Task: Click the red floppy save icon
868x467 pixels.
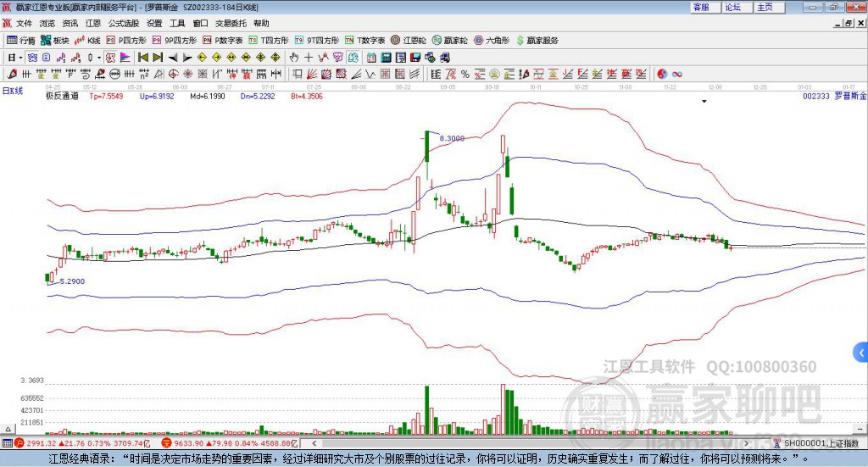Action: click(x=415, y=58)
